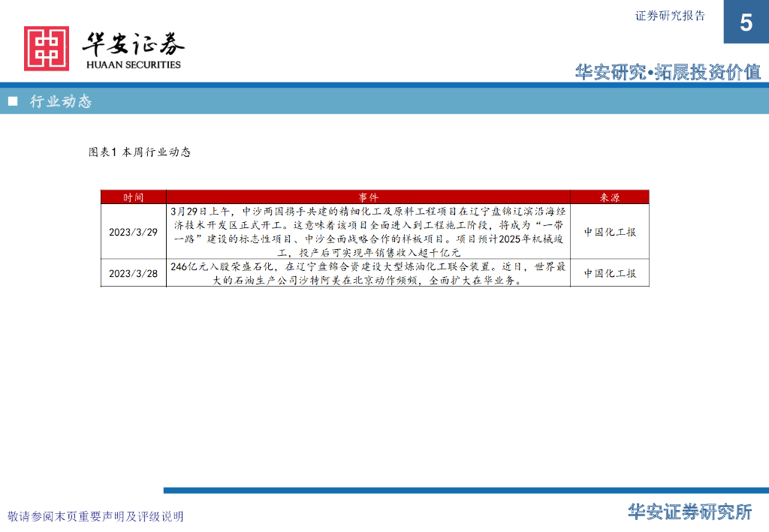Select the 2023/3/28 date cell

pyautogui.click(x=134, y=273)
